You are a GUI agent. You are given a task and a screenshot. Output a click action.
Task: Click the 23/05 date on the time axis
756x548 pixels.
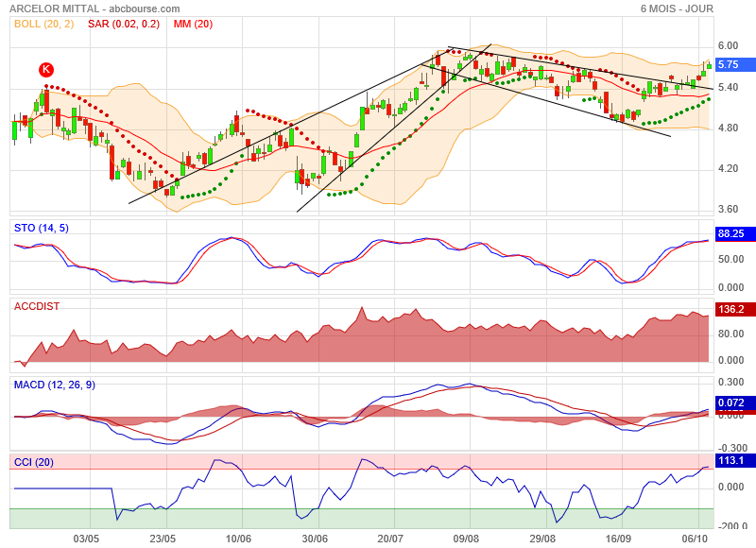pyautogui.click(x=163, y=539)
